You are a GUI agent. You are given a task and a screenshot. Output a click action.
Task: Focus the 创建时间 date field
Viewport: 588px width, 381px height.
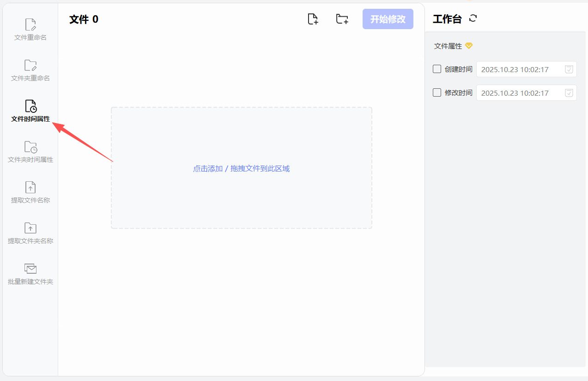[x=527, y=69]
